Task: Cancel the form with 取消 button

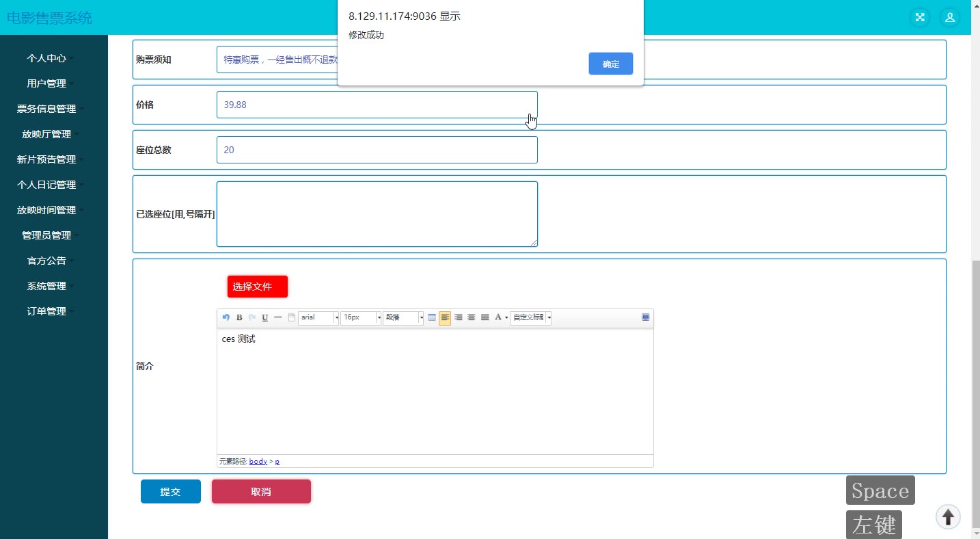Action: (x=261, y=491)
